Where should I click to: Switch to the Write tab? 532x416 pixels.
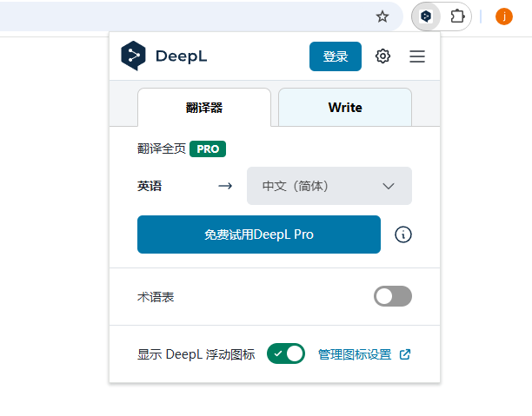(x=345, y=108)
